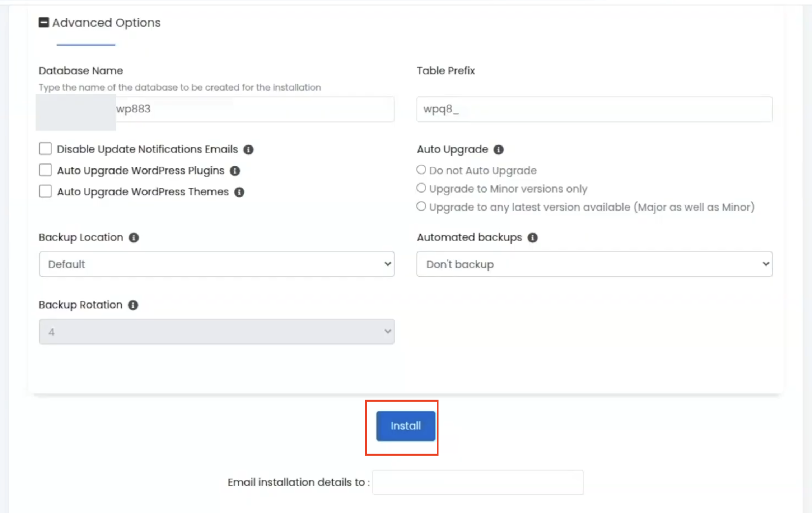The image size is (812, 513).
Task: Tick Auto Upgrade WordPress Themes checkbox
Action: point(45,191)
